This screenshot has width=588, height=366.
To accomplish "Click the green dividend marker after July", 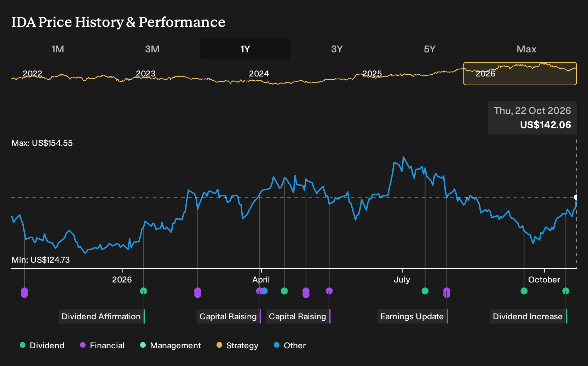I will [x=425, y=291].
